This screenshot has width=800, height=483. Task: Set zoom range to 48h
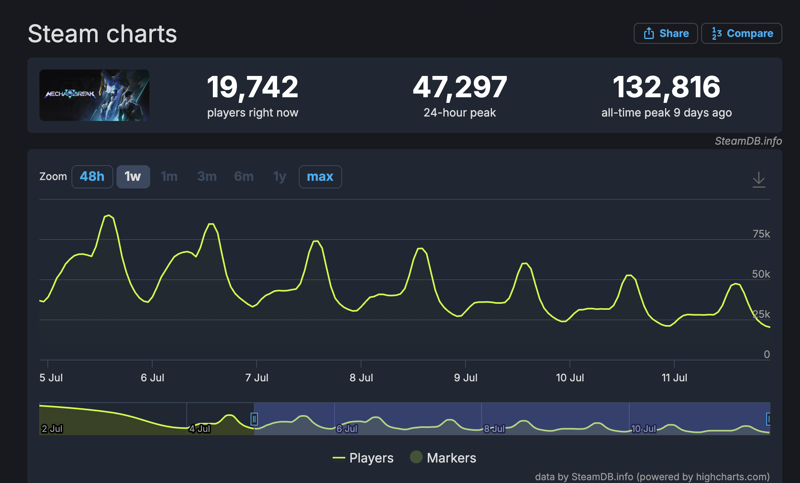(92, 176)
